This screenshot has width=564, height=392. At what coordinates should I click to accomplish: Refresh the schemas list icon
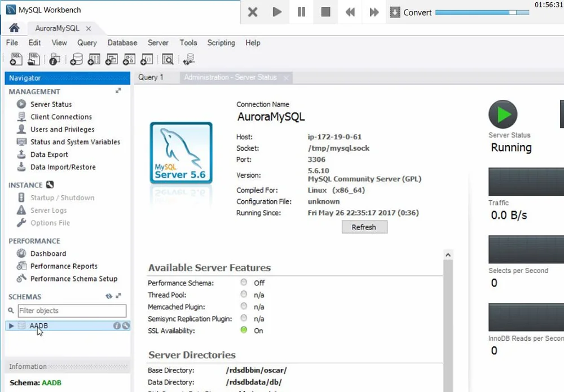pos(109,296)
